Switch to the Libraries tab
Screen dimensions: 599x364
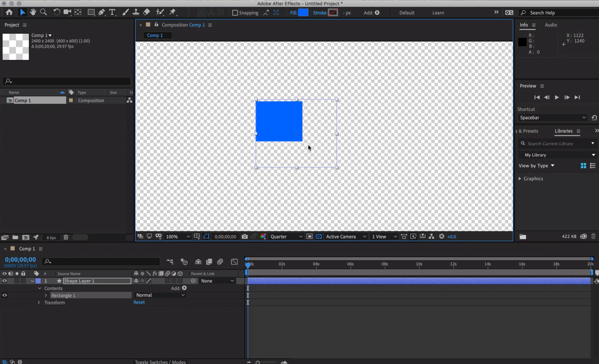[x=564, y=131]
